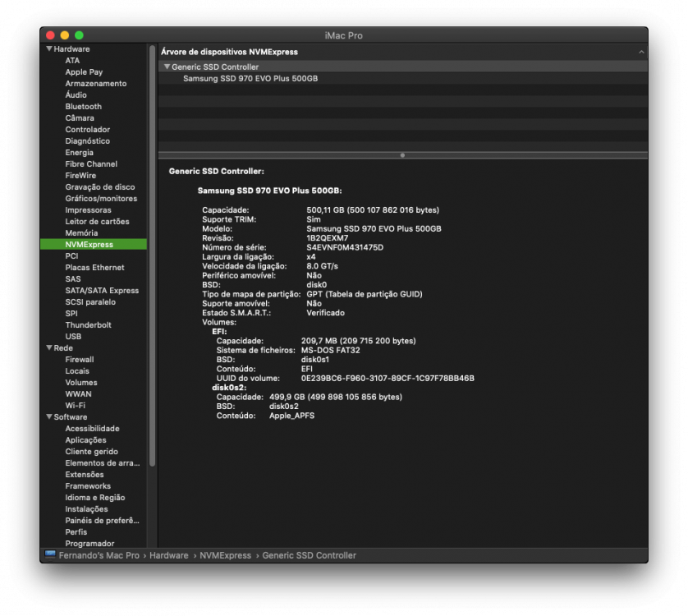This screenshot has width=688, height=616.
Task: Select Locais under Rede
Action: 77,371
